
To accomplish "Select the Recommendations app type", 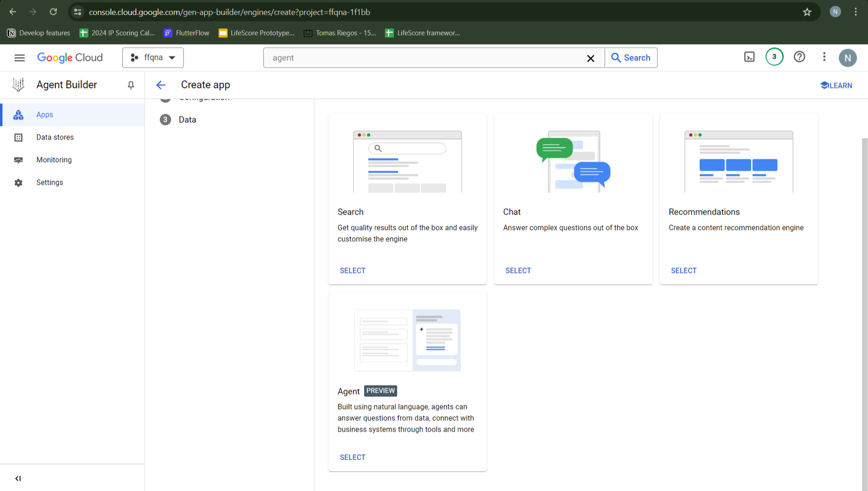I will point(684,270).
